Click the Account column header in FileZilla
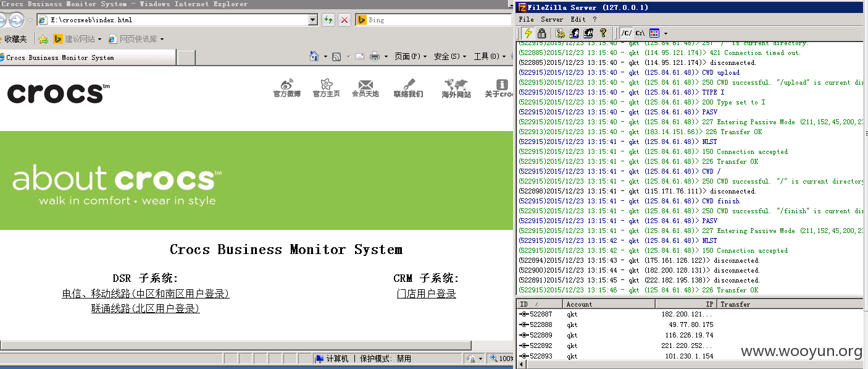868x369 pixels. (609, 304)
